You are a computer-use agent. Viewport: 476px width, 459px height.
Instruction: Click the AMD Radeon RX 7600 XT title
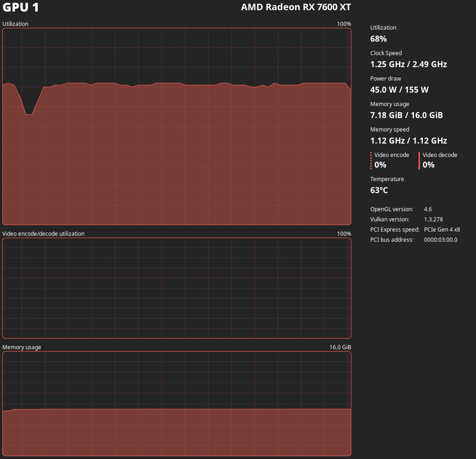[x=296, y=7]
